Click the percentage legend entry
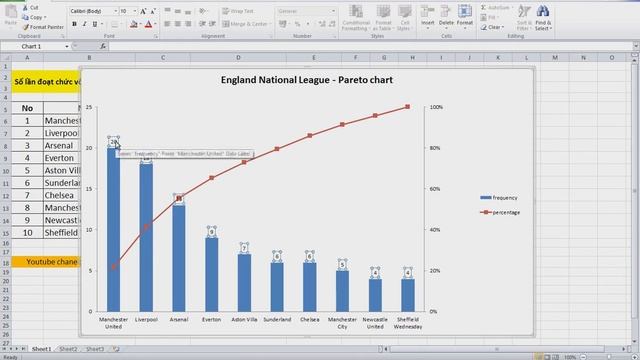640x360 pixels. [500, 212]
